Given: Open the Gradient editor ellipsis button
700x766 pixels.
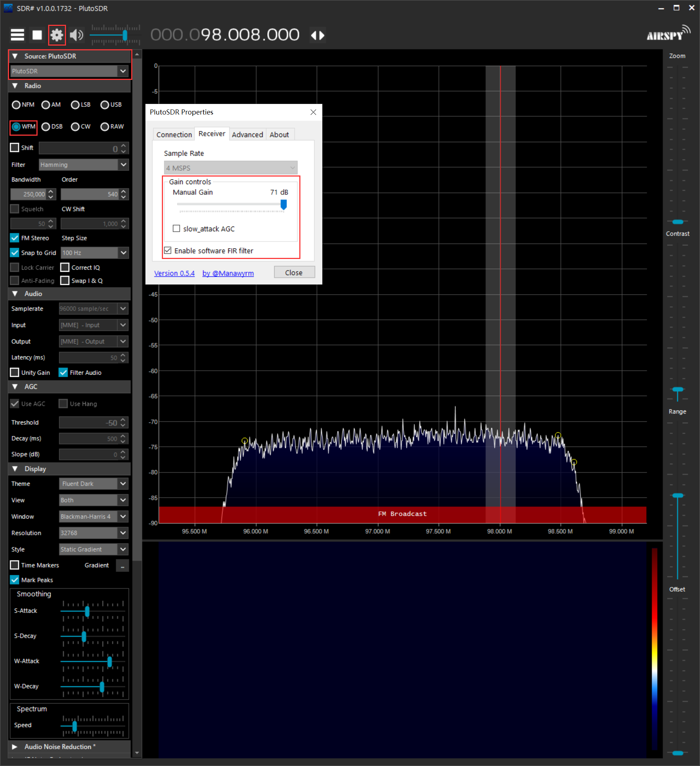Looking at the screenshot, I should (122, 565).
